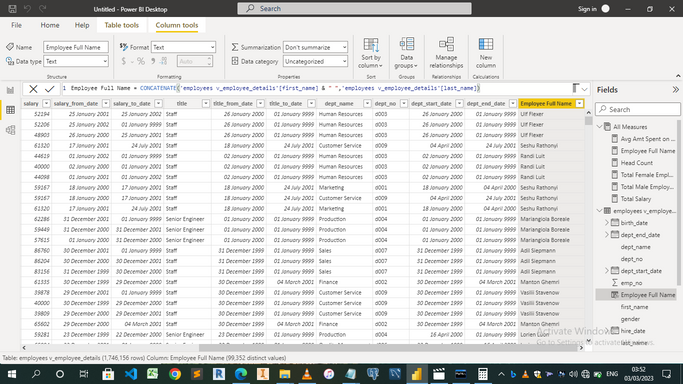Click the thousands separator comma icon

pos(153,61)
